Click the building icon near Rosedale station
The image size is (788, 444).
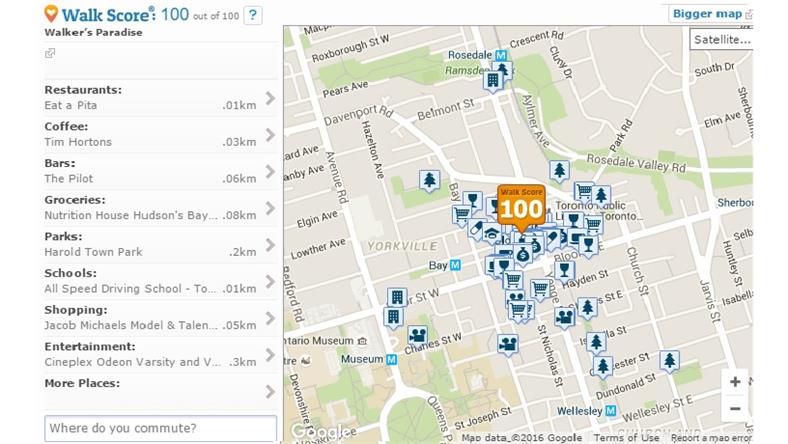(493, 81)
